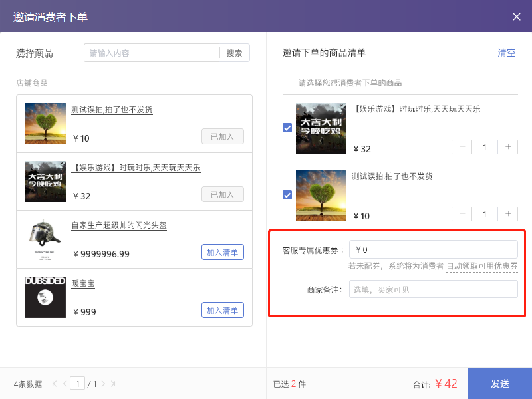Viewport: 532px width, 399px height.
Task: Click the 合计 ¥42 total amount
Action: (435, 384)
